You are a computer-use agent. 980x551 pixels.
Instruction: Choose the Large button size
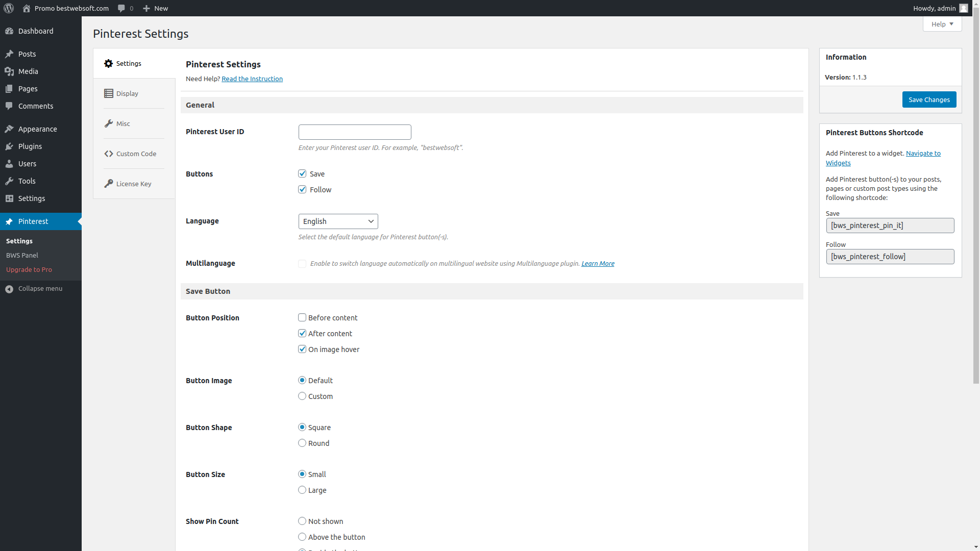point(302,490)
